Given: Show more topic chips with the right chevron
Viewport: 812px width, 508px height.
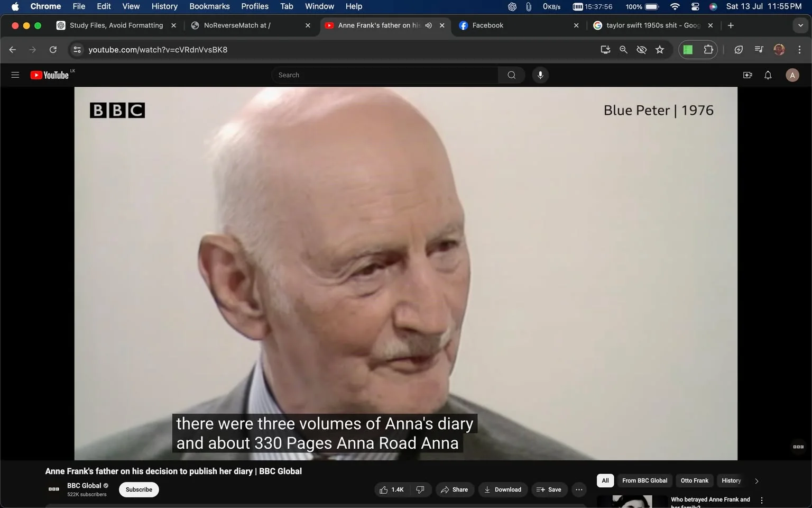Looking at the screenshot, I should [756, 481].
